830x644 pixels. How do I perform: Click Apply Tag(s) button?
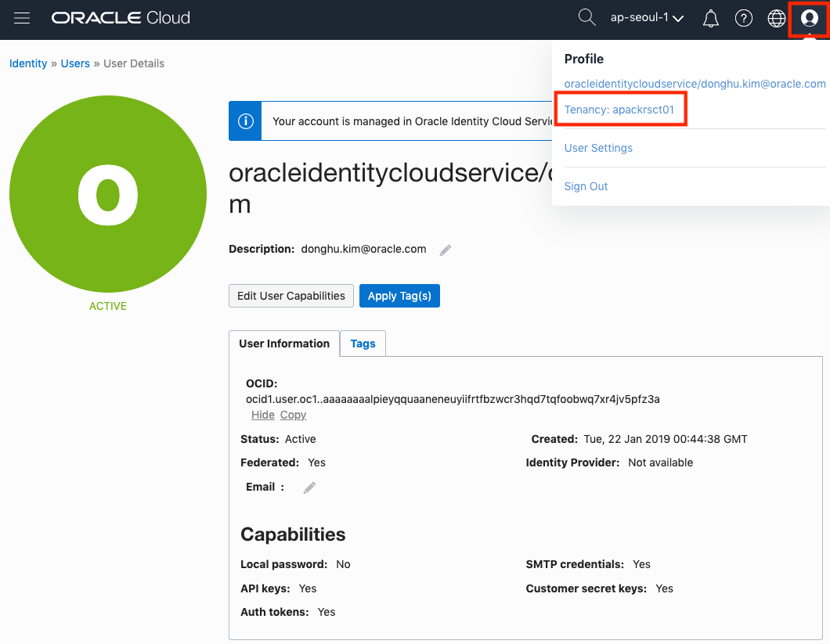[399, 296]
